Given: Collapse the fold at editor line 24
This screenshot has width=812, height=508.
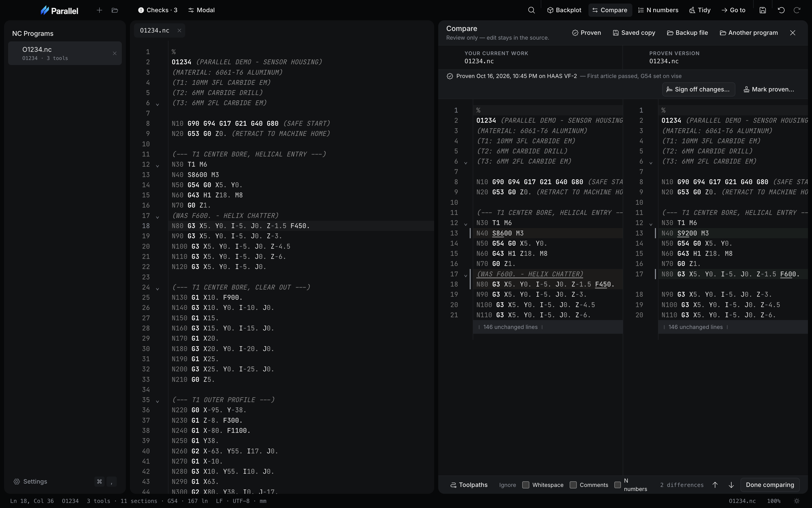Looking at the screenshot, I should [157, 289].
